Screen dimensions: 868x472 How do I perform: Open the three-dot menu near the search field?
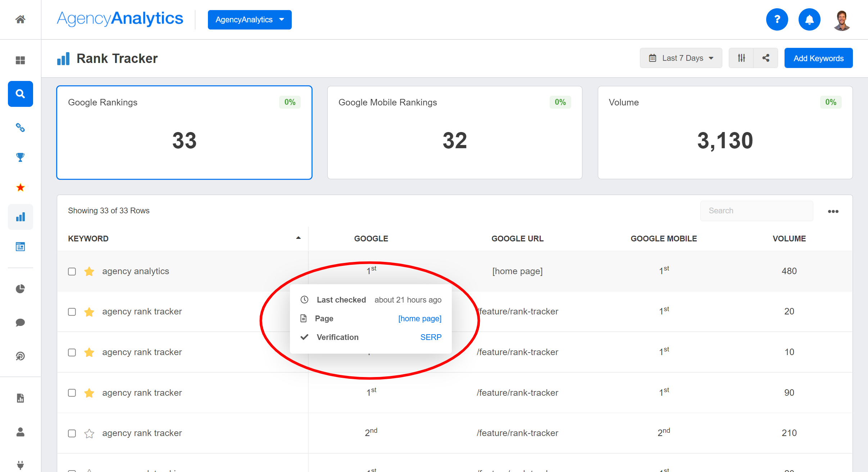pos(833,211)
